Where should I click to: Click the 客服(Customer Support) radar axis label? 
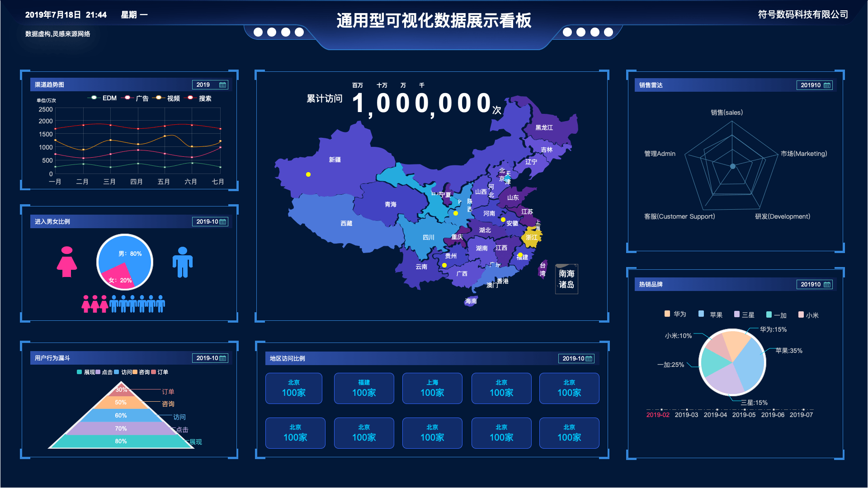679,216
